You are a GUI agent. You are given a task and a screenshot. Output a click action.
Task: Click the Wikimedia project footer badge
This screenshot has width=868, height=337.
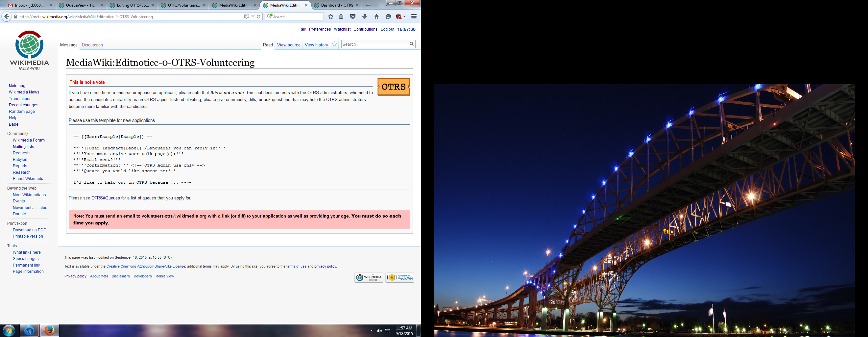click(369, 277)
